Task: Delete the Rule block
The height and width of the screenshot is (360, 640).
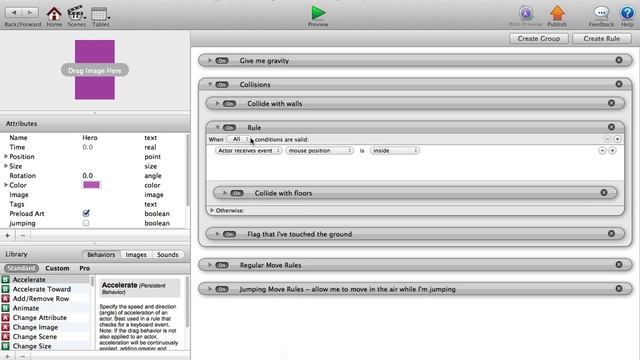Action: coord(611,127)
